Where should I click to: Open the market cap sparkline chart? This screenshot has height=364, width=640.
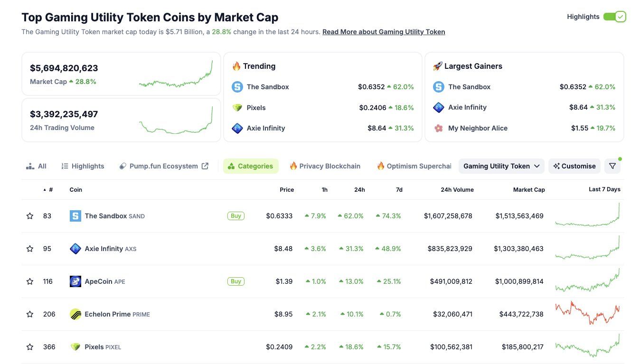(x=176, y=75)
